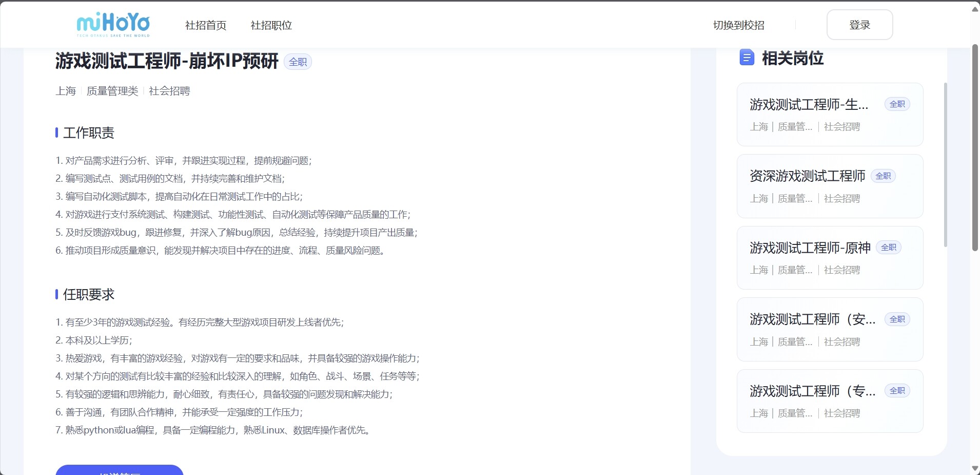This screenshot has height=475, width=980.
Task: Click 全职 badge on the 游戏测试工程师（专... card
Action: coord(897,391)
